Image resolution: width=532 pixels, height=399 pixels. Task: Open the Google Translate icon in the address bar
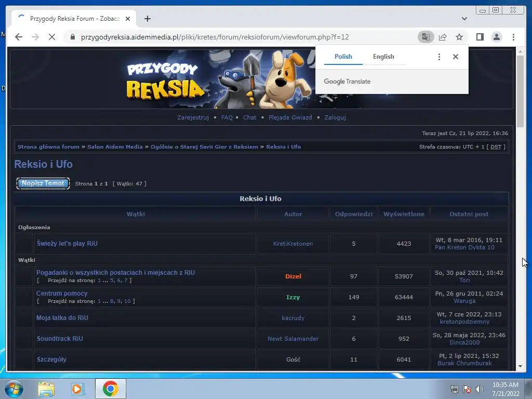(x=426, y=37)
